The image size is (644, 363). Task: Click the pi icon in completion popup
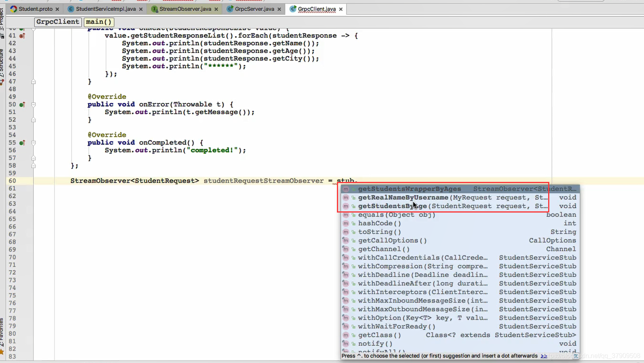[x=575, y=356]
